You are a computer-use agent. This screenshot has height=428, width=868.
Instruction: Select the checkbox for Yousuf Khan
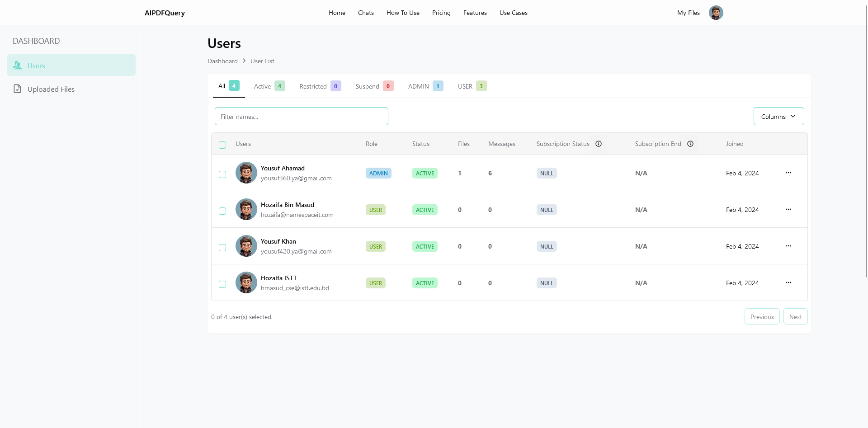pos(222,248)
